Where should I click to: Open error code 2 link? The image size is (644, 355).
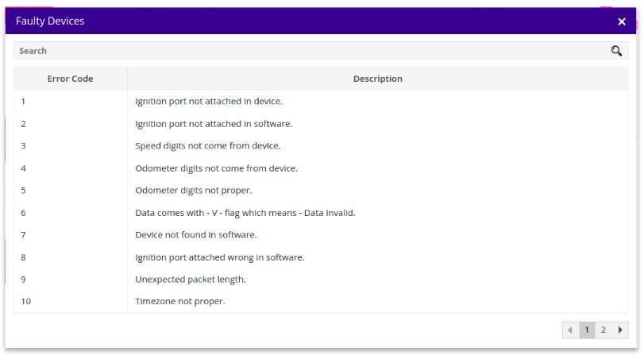coord(24,123)
